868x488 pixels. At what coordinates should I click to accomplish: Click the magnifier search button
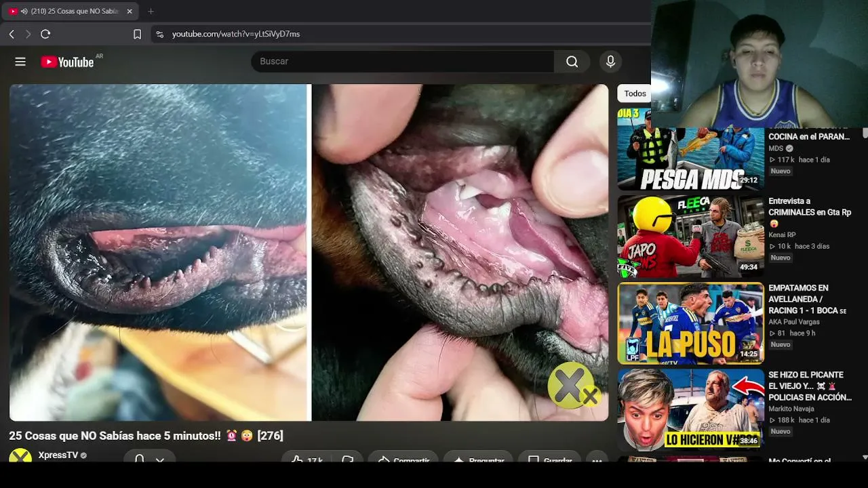pos(572,62)
